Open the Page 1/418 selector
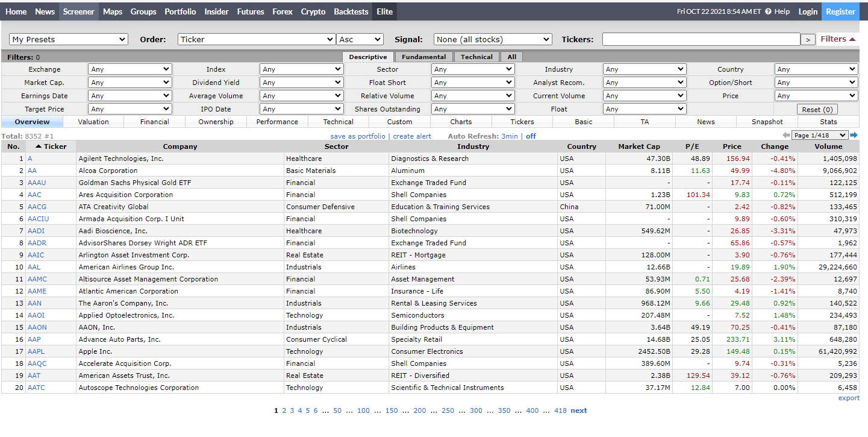 [x=820, y=136]
